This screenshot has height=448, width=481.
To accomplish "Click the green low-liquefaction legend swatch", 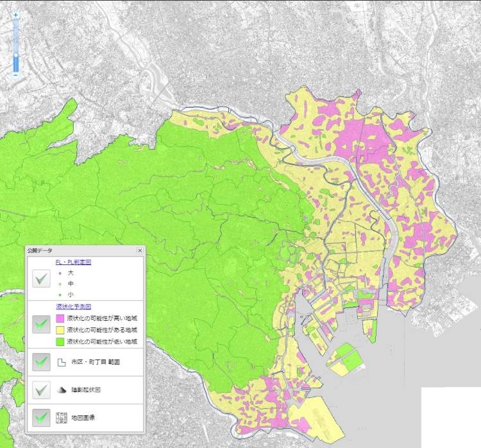I will (61, 341).
